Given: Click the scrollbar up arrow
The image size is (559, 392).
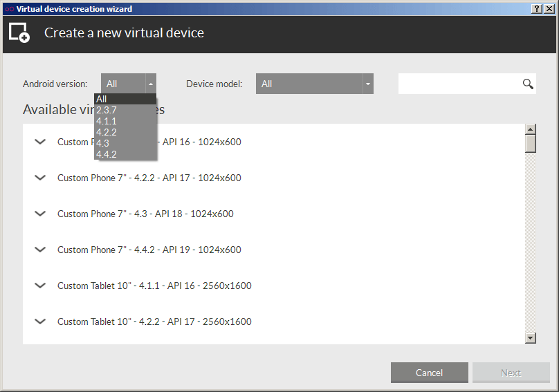Looking at the screenshot, I should 531,129.
